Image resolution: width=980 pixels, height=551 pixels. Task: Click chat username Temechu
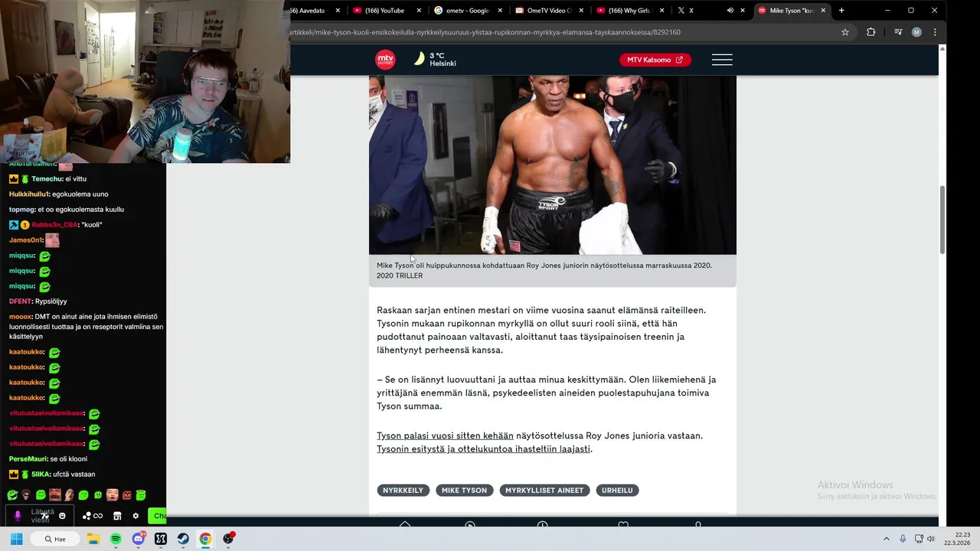tap(46, 178)
